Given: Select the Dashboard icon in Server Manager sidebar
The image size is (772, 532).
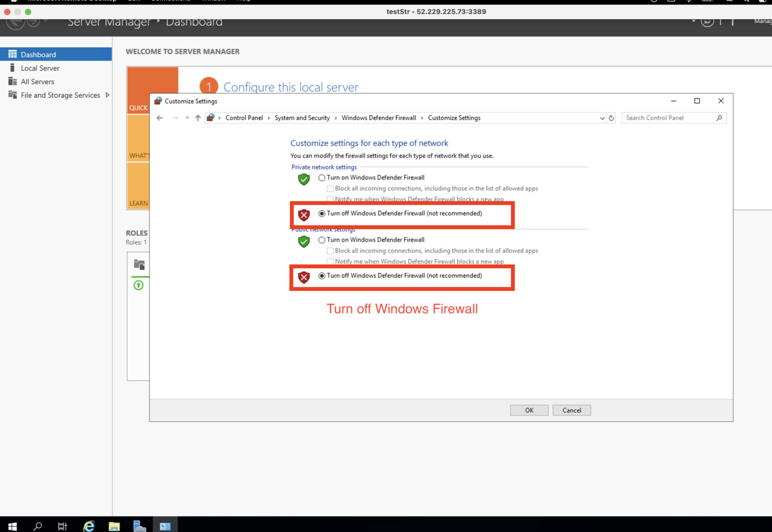Looking at the screenshot, I should pyautogui.click(x=13, y=54).
